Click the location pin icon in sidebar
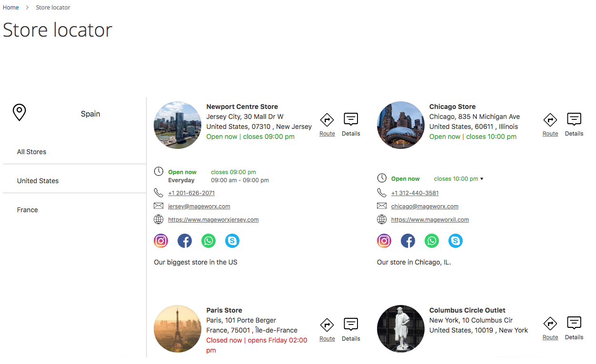Screen dimensions: 596x364 (x=19, y=113)
